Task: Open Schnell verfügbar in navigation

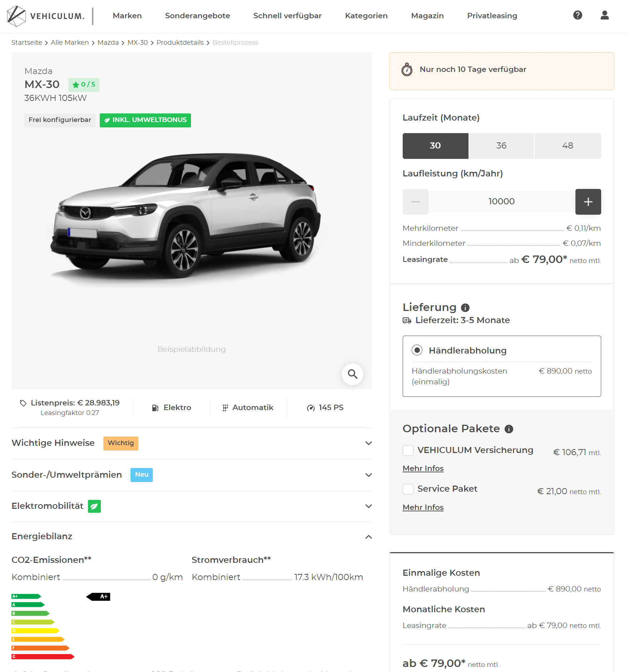Action: 288,16
